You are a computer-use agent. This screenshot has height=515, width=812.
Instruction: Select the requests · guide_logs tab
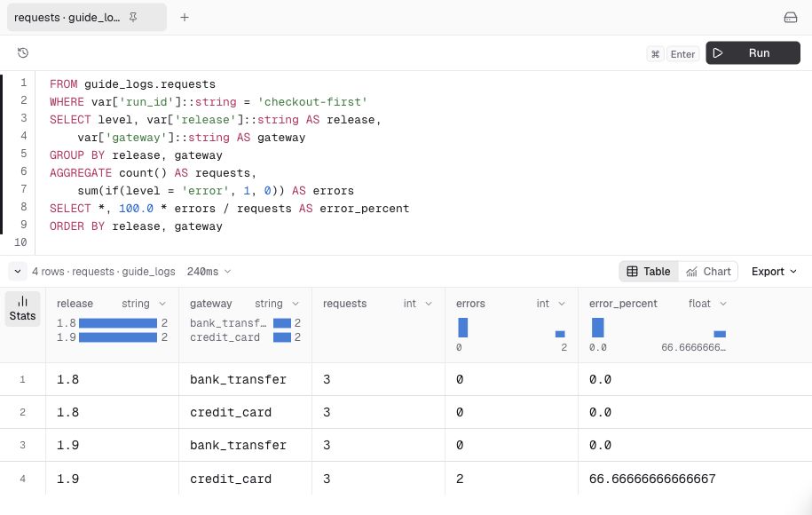coord(86,18)
